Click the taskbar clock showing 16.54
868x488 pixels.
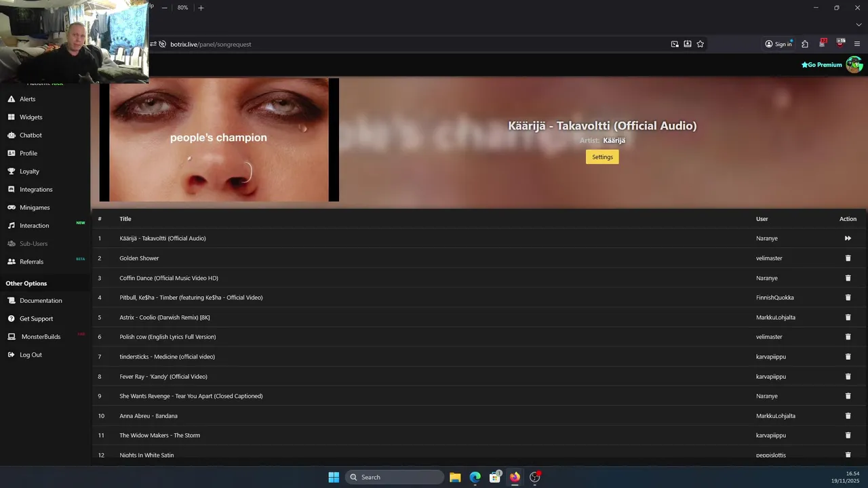point(846,477)
